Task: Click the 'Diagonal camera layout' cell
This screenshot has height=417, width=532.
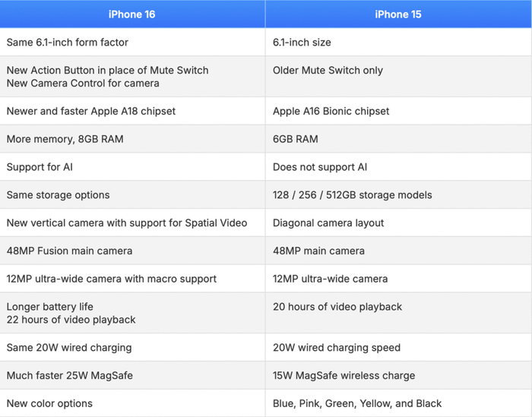Action: (x=328, y=223)
